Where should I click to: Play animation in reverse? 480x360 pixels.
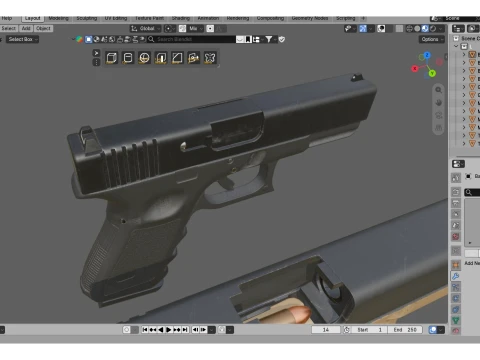pos(161,330)
